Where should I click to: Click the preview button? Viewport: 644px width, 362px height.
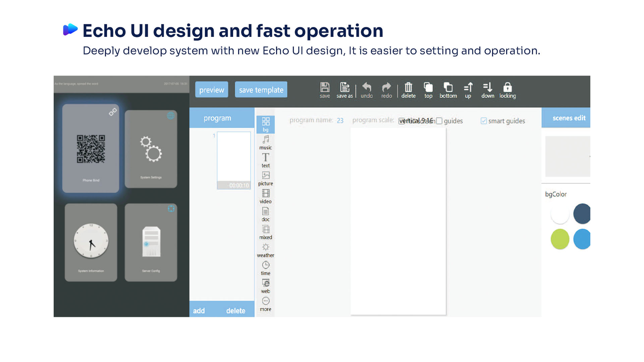212,90
